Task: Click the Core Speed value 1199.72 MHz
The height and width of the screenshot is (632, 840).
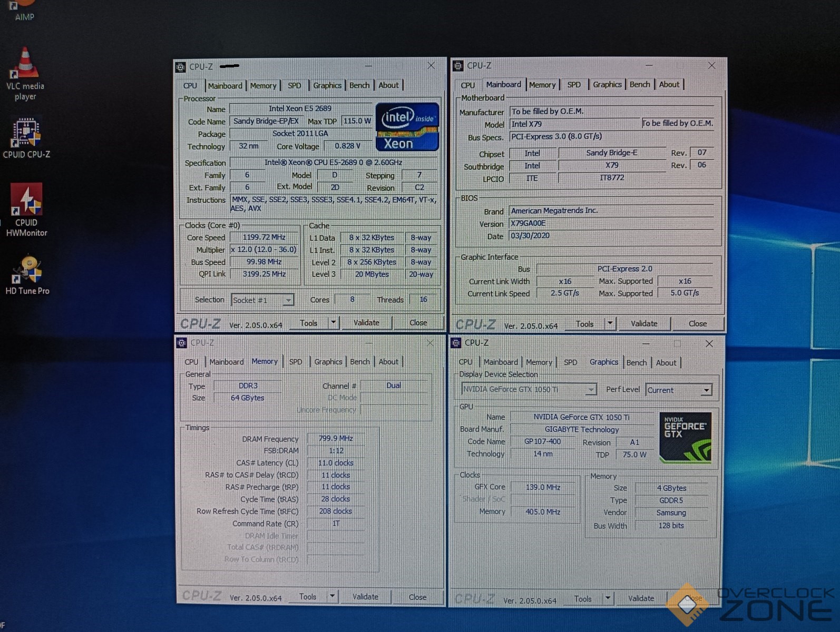Action: tap(264, 238)
